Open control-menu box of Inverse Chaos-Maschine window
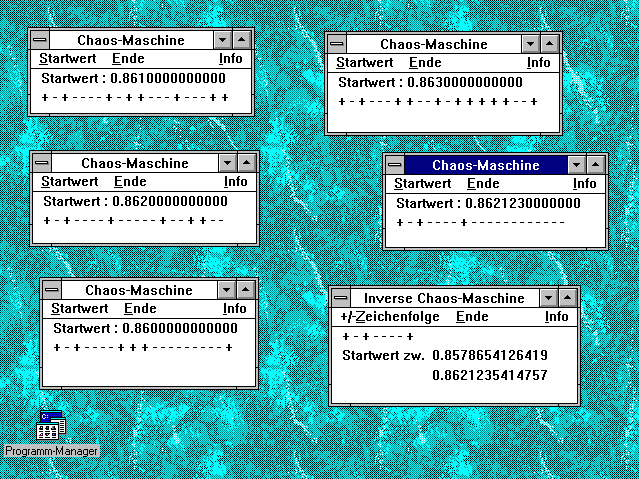 (x=341, y=298)
